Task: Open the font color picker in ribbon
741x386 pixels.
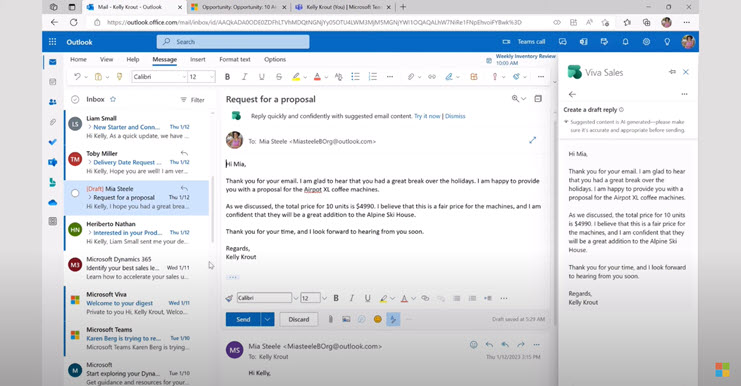Action: tap(317, 77)
